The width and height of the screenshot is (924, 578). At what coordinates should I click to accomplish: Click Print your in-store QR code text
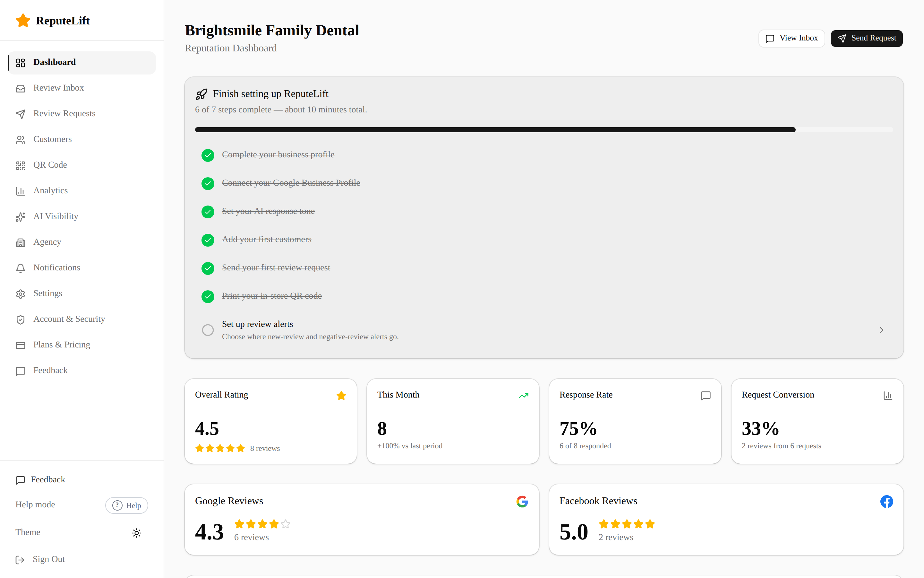[272, 296]
